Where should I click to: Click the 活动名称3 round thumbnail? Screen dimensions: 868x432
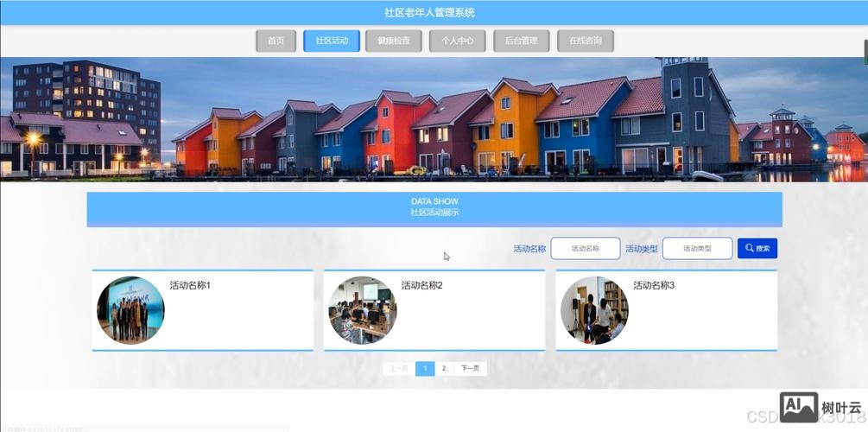tap(594, 310)
